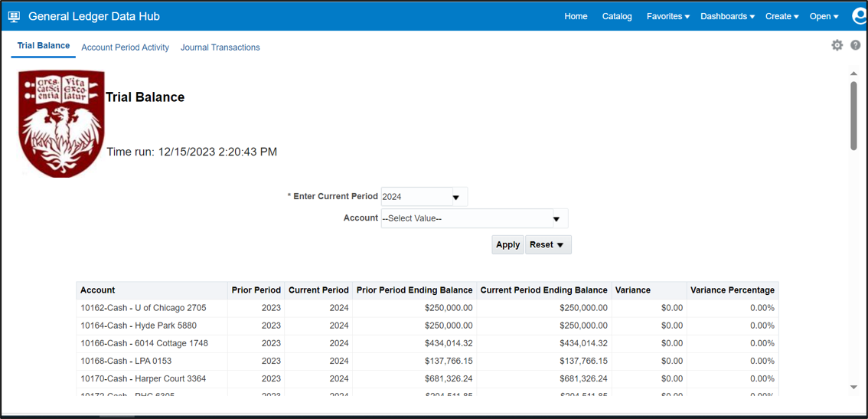Click the vertical scrollbar thumb
This screenshot has height=419, width=868.
click(853, 115)
